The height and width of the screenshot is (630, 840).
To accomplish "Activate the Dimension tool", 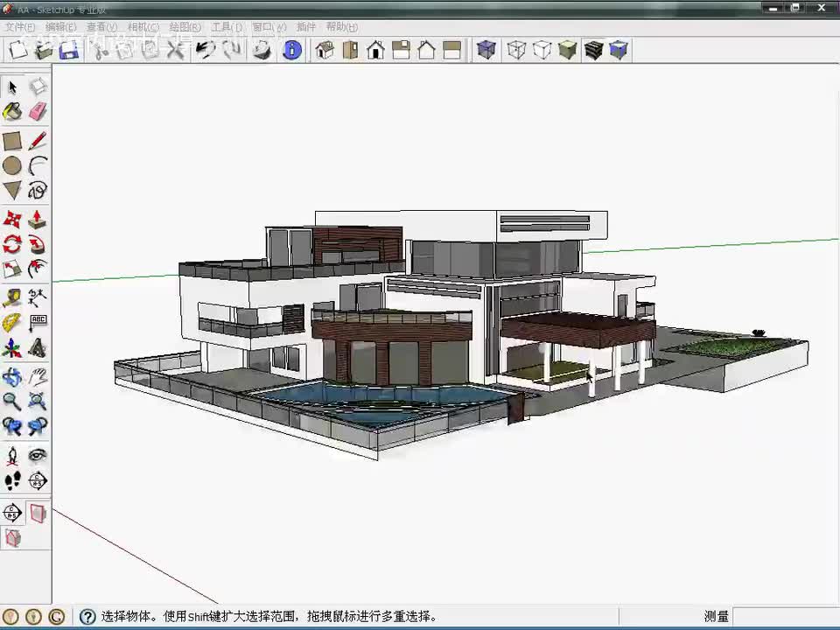I will point(38,297).
